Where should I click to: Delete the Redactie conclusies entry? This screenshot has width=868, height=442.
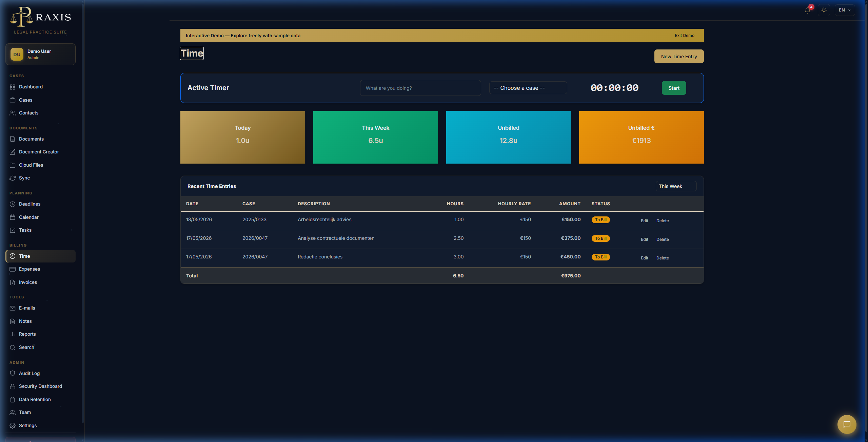[x=663, y=258]
